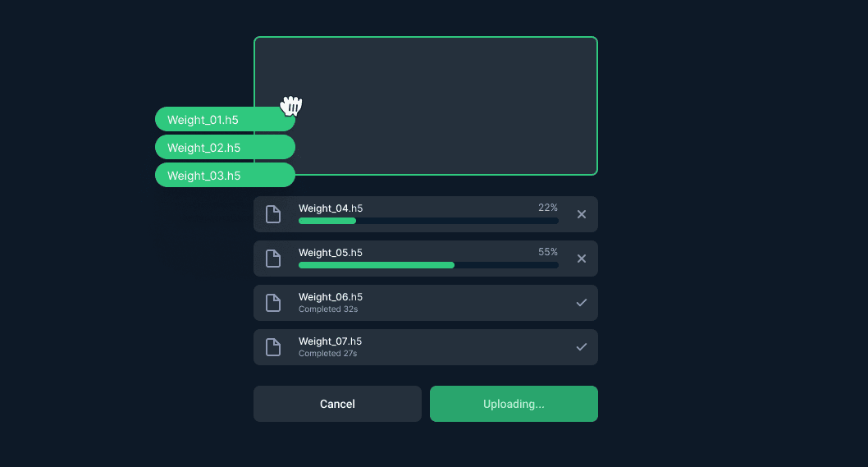Click the Weight_07.h5 file icon
The width and height of the screenshot is (868, 467).
click(x=273, y=347)
